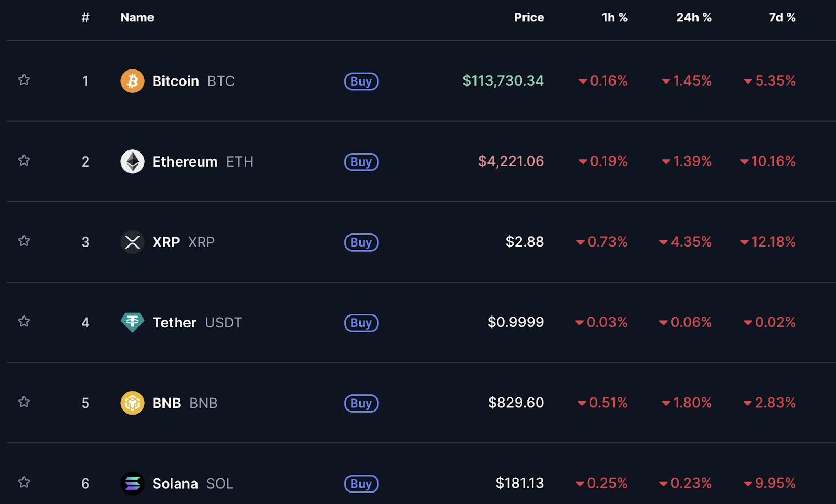Viewport: 836px width, 504px height.
Task: Sort coins by the Name header
Action: click(137, 17)
